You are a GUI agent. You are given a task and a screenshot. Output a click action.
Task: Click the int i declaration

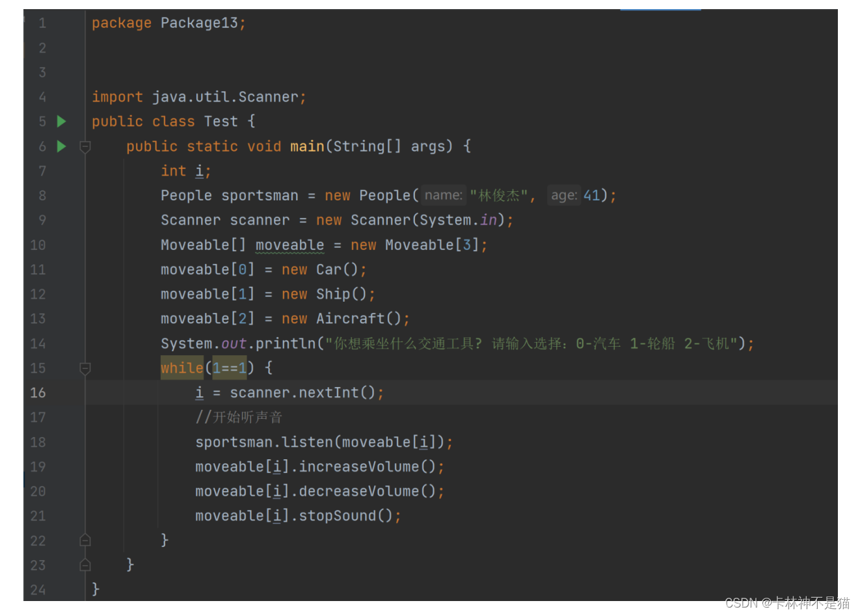[x=185, y=171]
